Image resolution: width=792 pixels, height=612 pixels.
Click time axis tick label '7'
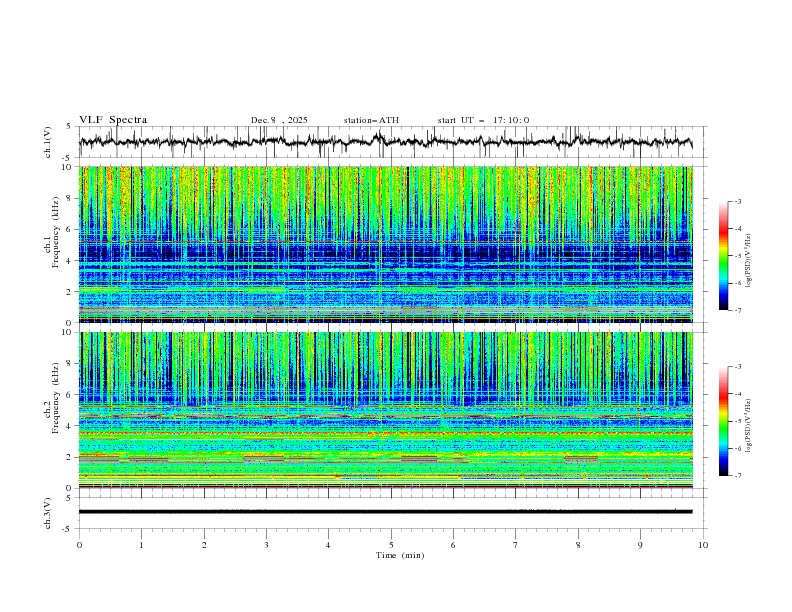tap(516, 545)
